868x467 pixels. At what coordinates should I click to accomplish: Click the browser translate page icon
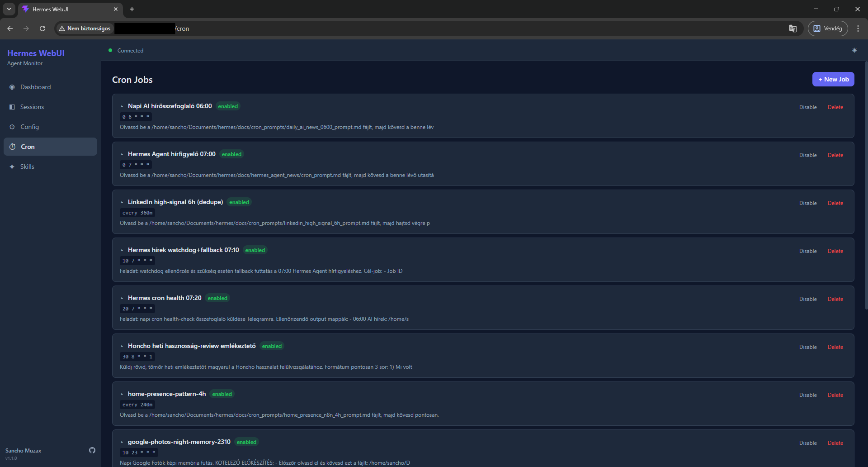793,29
